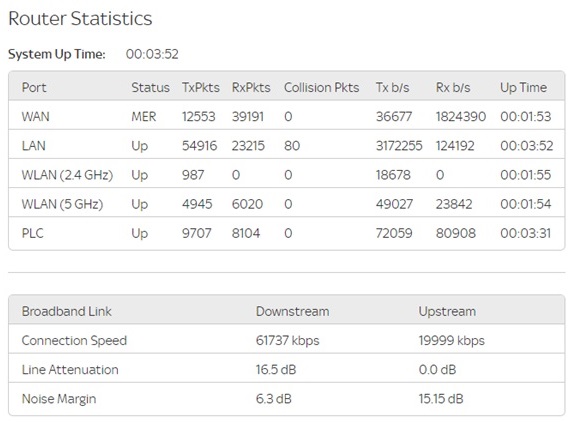
Task: Select the WLAN (5 GHz) row label
Action: pyautogui.click(x=62, y=204)
